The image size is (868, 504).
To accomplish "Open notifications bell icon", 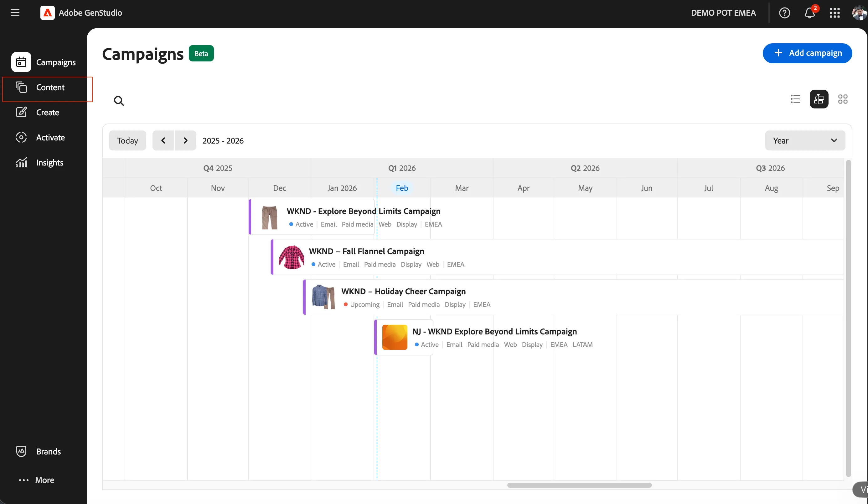I will [x=809, y=13].
